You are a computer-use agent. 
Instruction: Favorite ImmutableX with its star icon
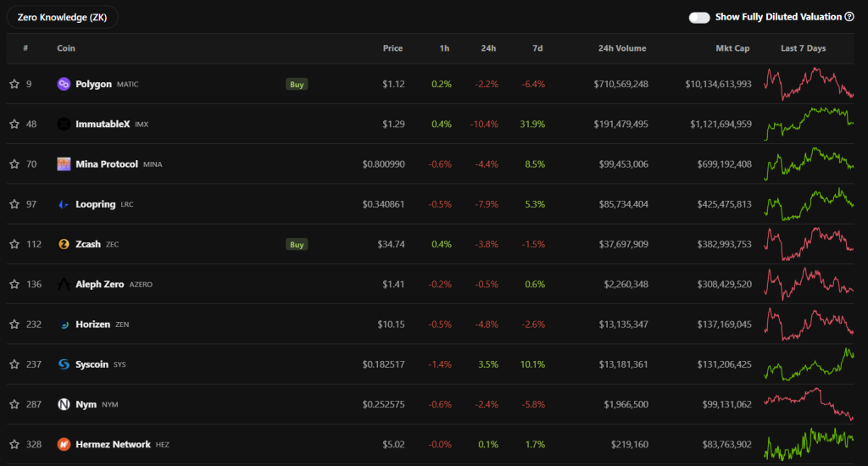tap(14, 124)
